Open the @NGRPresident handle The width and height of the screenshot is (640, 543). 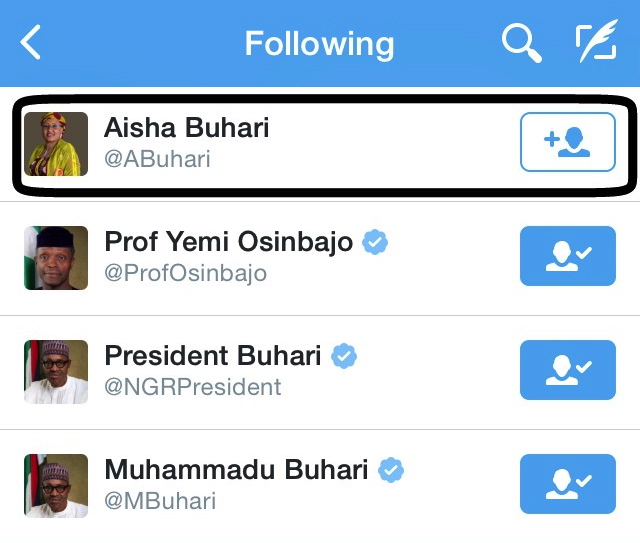pos(193,387)
